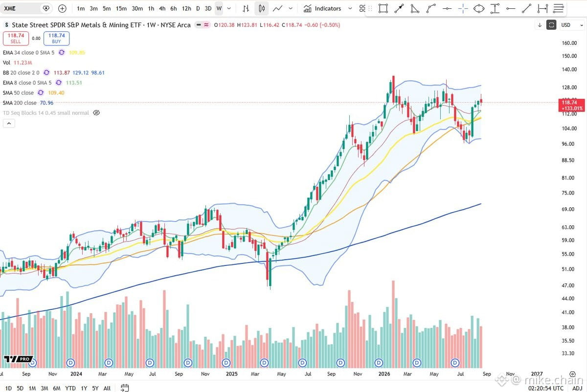Open the indicator templates grid icon
The image size is (587, 392).
point(362,8)
